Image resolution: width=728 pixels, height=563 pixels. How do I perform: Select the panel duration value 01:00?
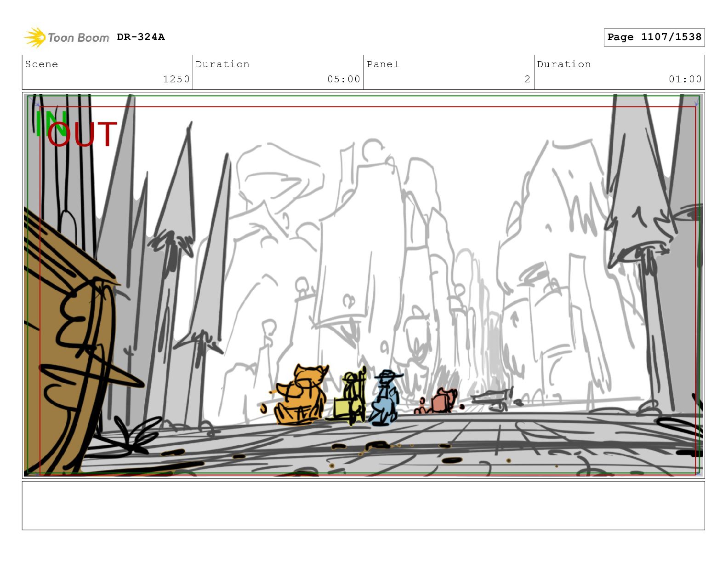(685, 79)
